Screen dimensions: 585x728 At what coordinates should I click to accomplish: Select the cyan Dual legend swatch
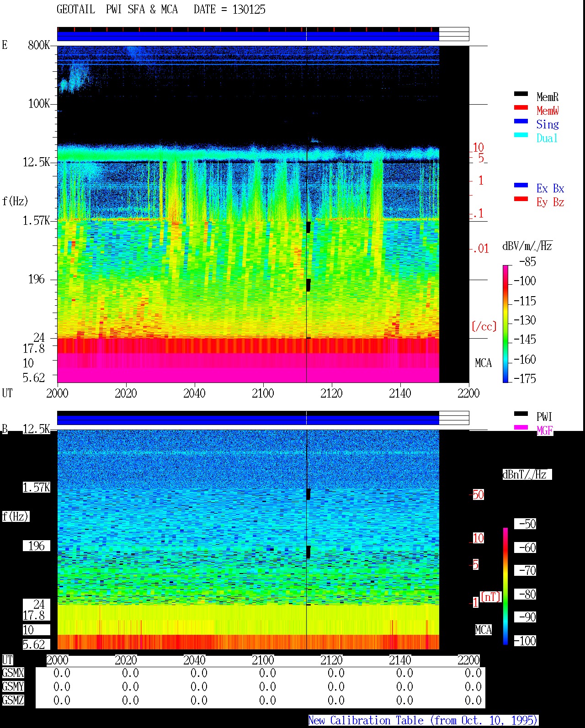pyautogui.click(x=521, y=135)
